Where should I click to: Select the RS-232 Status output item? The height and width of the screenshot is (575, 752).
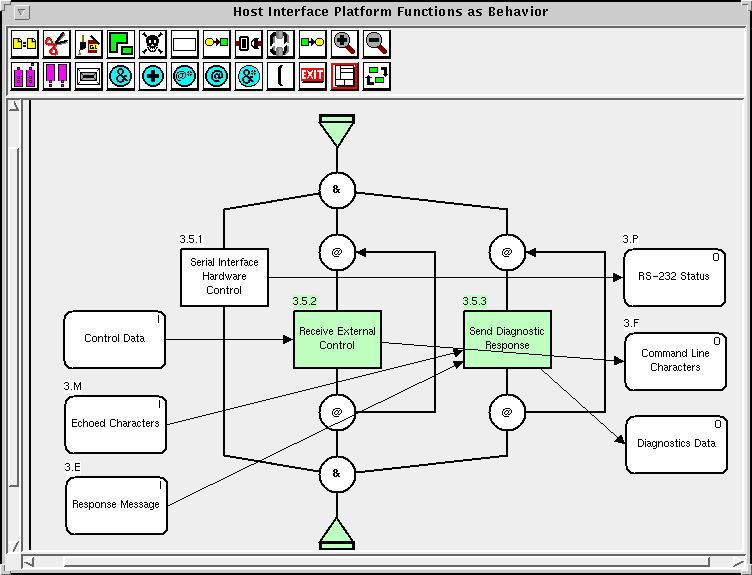pyautogui.click(x=675, y=276)
